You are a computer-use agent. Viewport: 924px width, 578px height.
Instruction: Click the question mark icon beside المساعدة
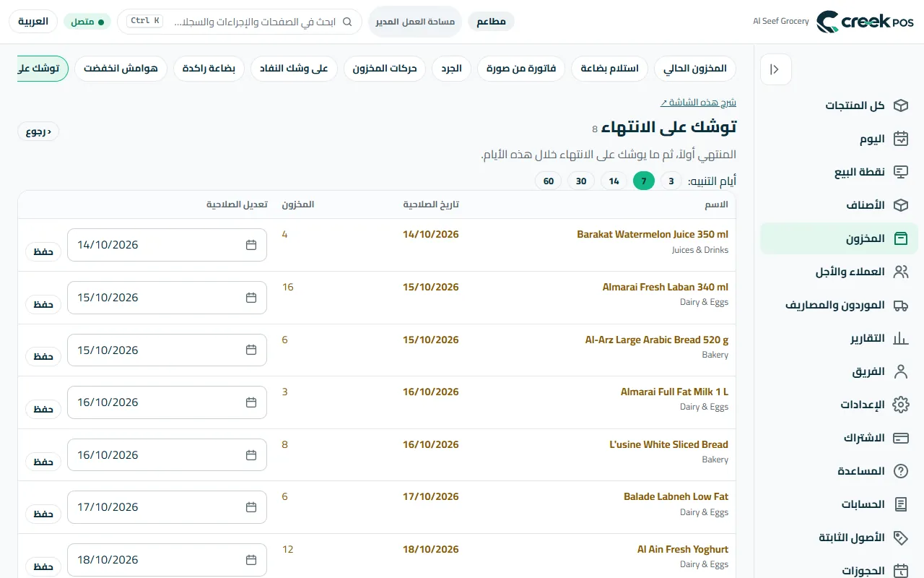(900, 471)
